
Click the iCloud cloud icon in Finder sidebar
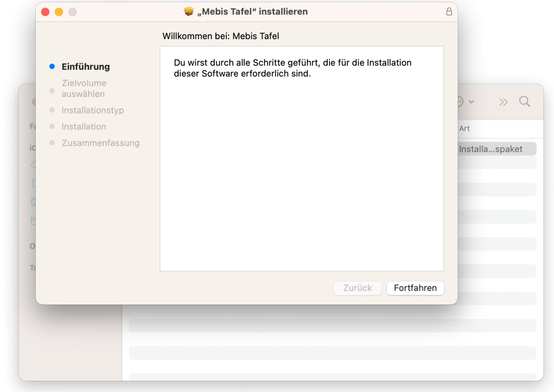(34, 165)
